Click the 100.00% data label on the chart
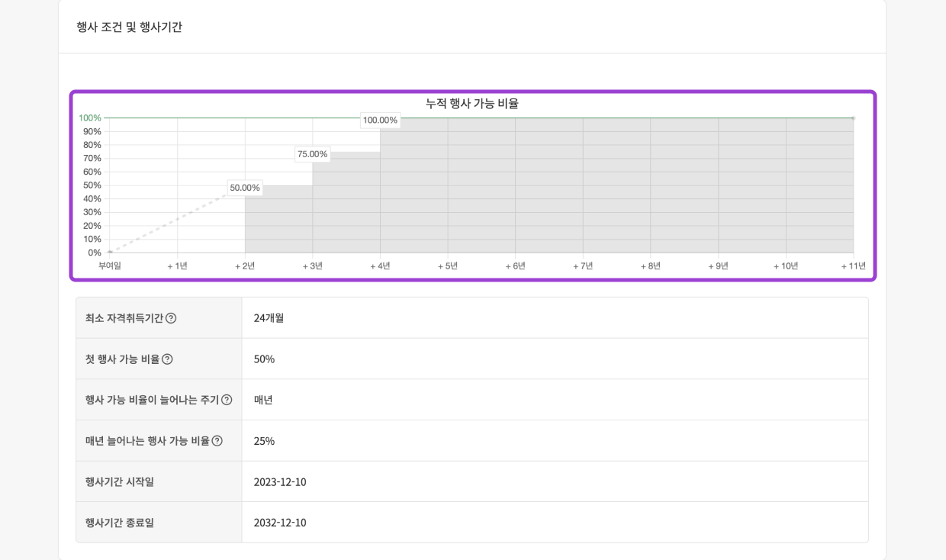The width and height of the screenshot is (946, 560). click(380, 120)
